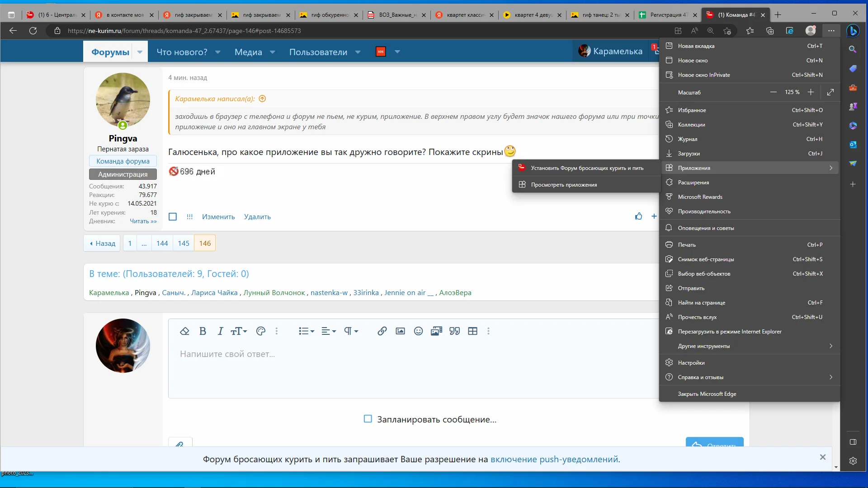Open the text color palette icon
This screenshot has width=868, height=488.
click(260, 331)
